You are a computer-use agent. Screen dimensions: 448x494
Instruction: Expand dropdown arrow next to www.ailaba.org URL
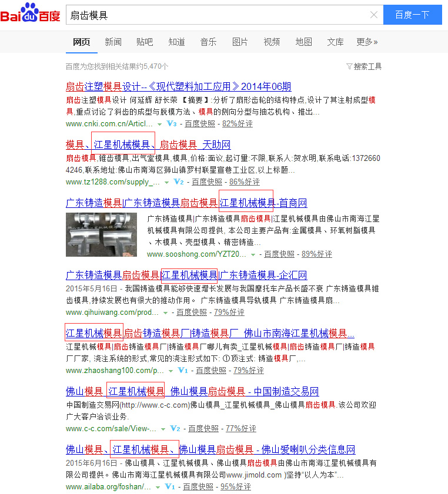[158, 487]
